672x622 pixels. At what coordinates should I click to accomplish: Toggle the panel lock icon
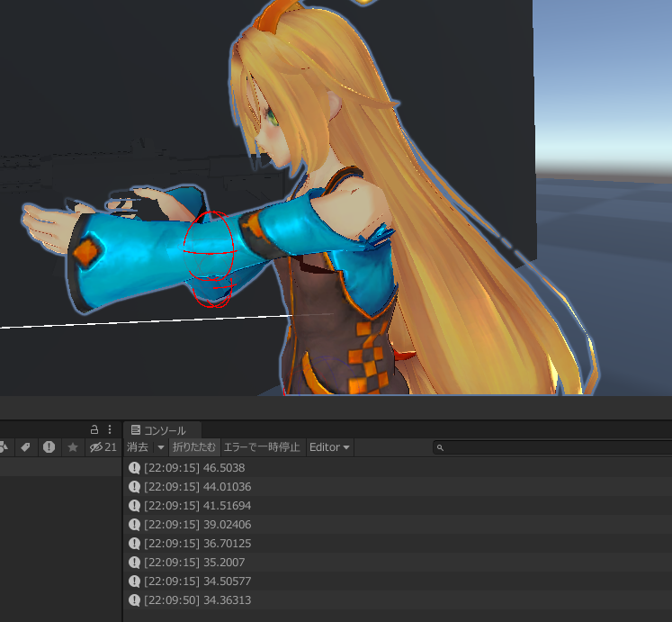pyautogui.click(x=94, y=429)
